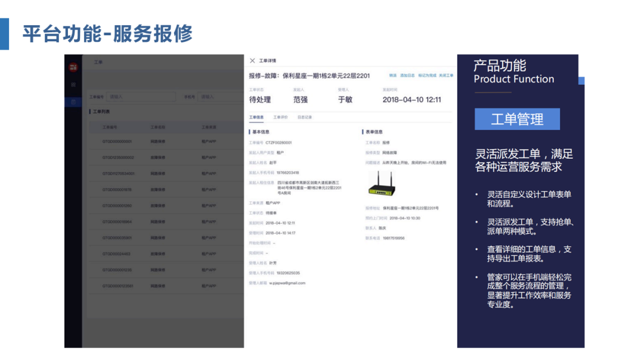Click the 标记为完成 link

pos(427,76)
